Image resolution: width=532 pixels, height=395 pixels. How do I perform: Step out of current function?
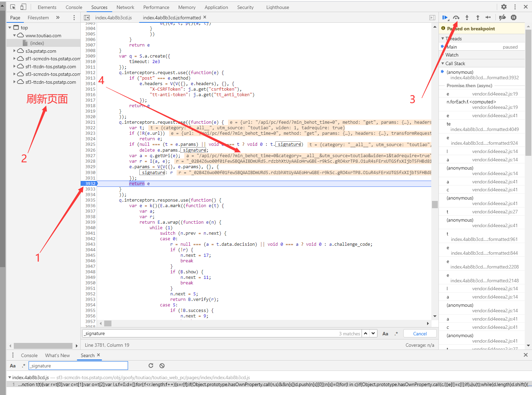(478, 18)
